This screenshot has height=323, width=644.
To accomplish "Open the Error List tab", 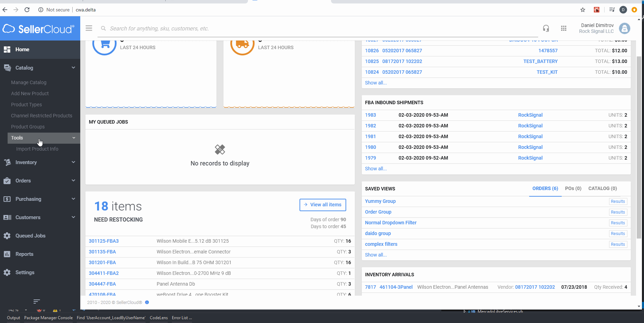I will click(x=182, y=318).
